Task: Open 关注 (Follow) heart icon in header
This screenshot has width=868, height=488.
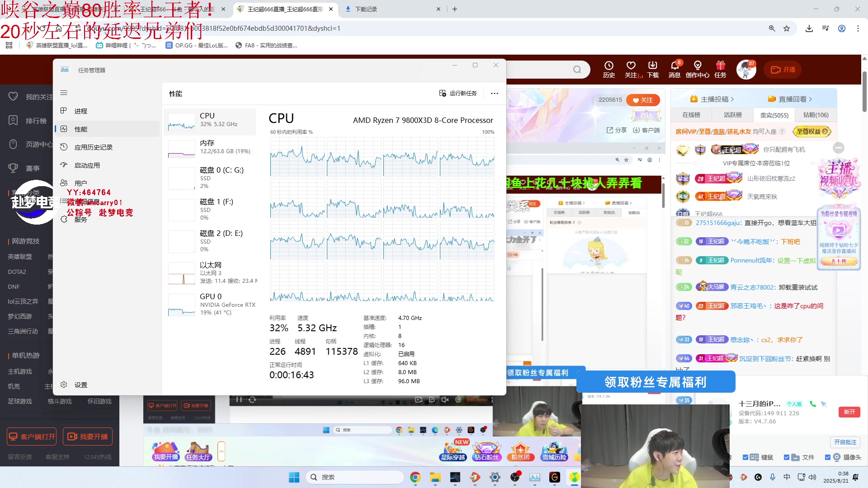Action: coord(631,70)
